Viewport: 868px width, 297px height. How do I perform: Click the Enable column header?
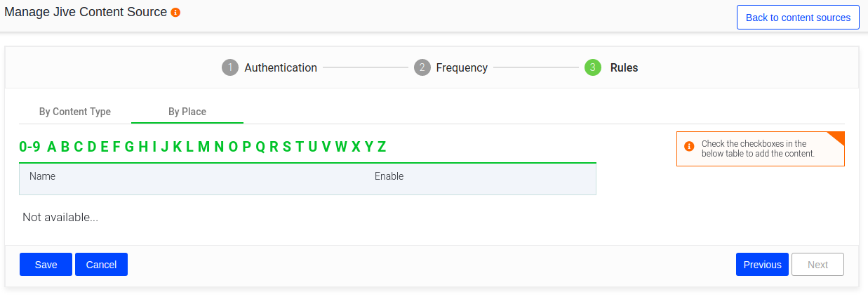point(389,176)
